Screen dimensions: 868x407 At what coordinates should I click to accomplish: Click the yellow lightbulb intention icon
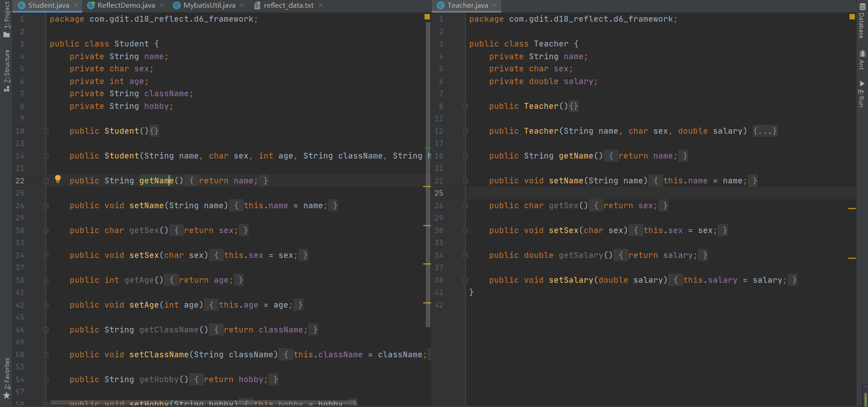point(58,178)
